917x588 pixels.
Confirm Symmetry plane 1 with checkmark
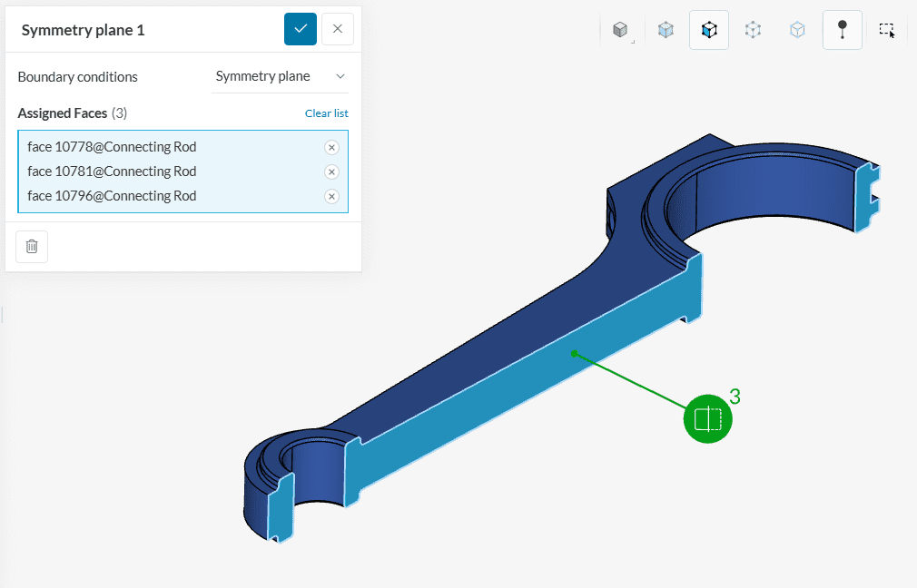coord(301,29)
